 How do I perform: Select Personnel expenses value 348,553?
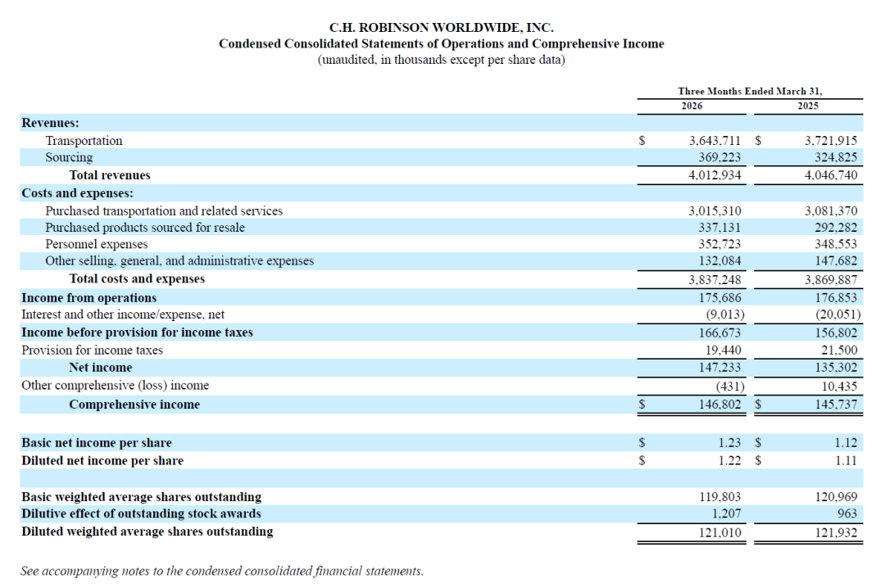[836, 244]
